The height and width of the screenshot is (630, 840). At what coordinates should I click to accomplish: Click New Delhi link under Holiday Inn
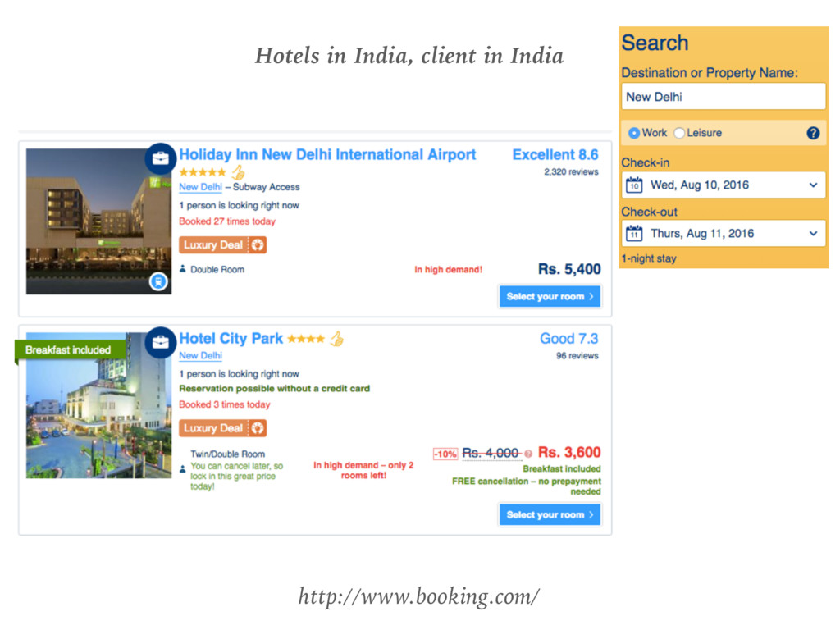click(x=200, y=187)
